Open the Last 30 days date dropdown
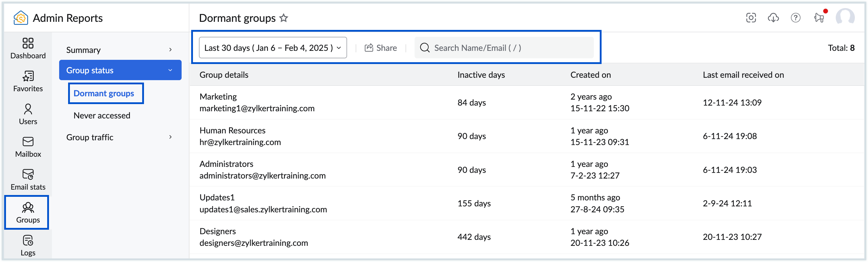This screenshot has width=868, height=262. coord(273,48)
